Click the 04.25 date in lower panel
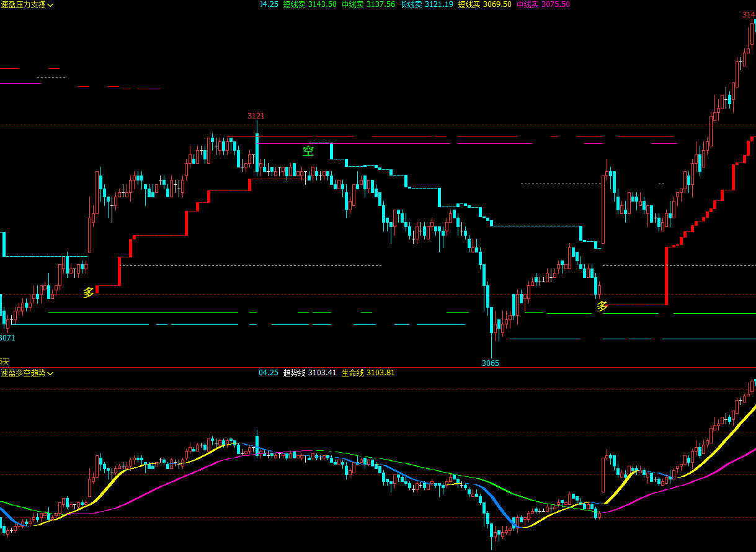The width and height of the screenshot is (756, 552). click(x=269, y=373)
